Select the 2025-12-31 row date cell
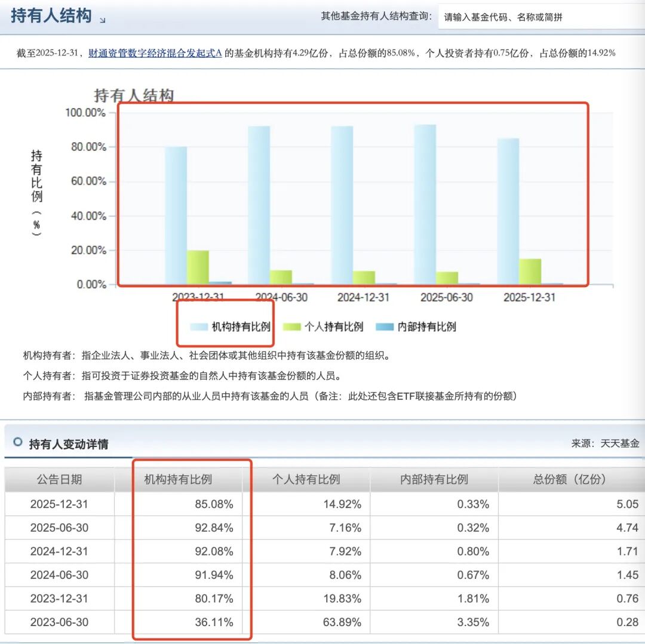This screenshot has height=644, width=645. 59,504
